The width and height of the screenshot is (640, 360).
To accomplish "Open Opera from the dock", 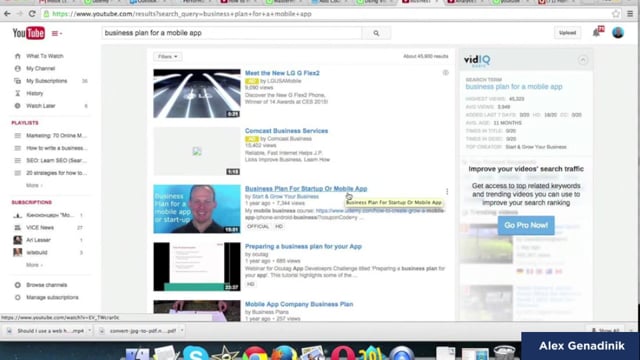I will 343,353.
